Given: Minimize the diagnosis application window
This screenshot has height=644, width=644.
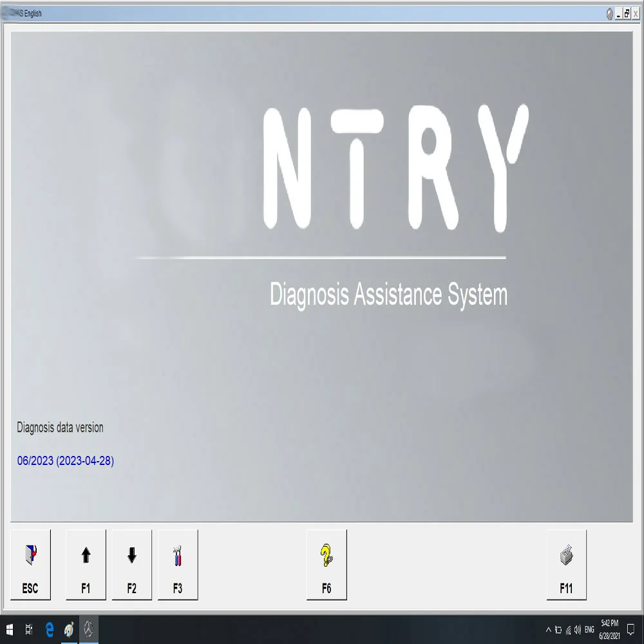Looking at the screenshot, I should pyautogui.click(x=618, y=14).
